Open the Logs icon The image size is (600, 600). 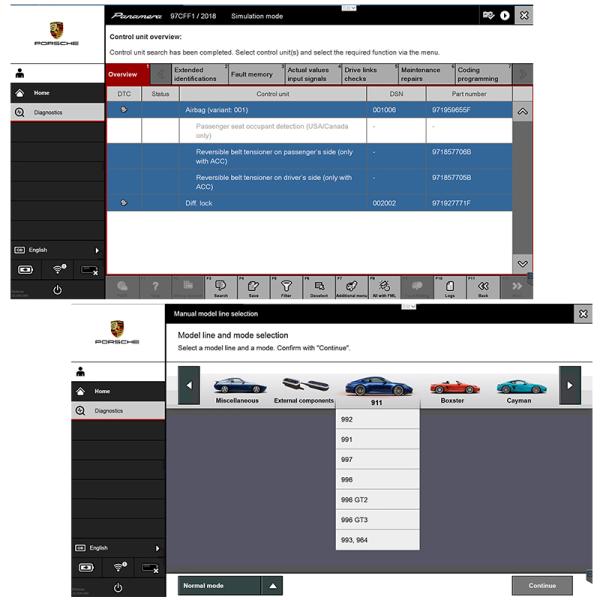click(450, 287)
